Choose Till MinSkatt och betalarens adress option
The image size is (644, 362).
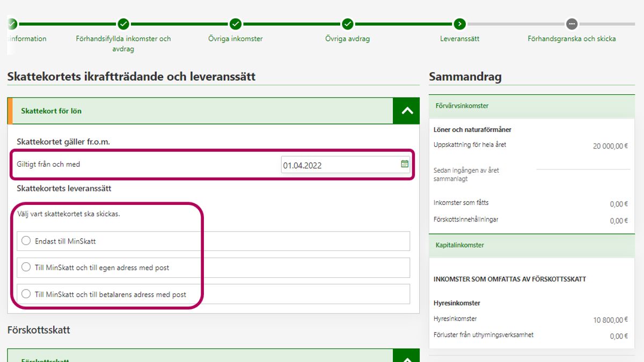[x=26, y=294]
